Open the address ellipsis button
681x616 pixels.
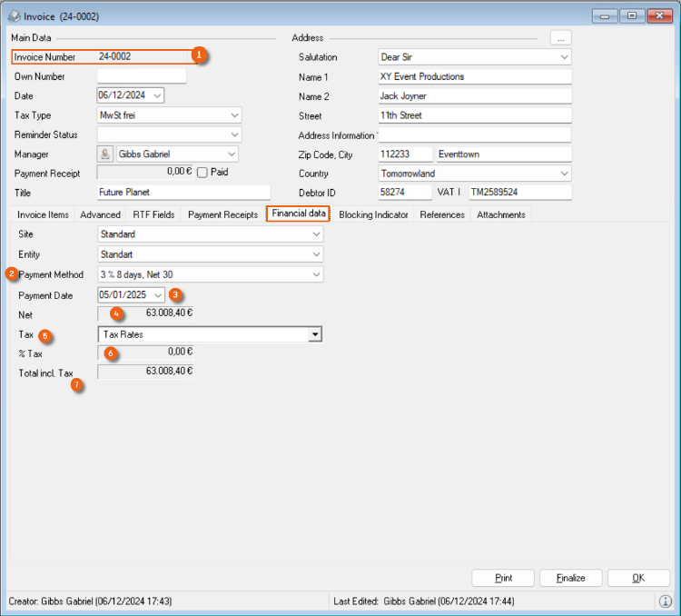pos(560,37)
